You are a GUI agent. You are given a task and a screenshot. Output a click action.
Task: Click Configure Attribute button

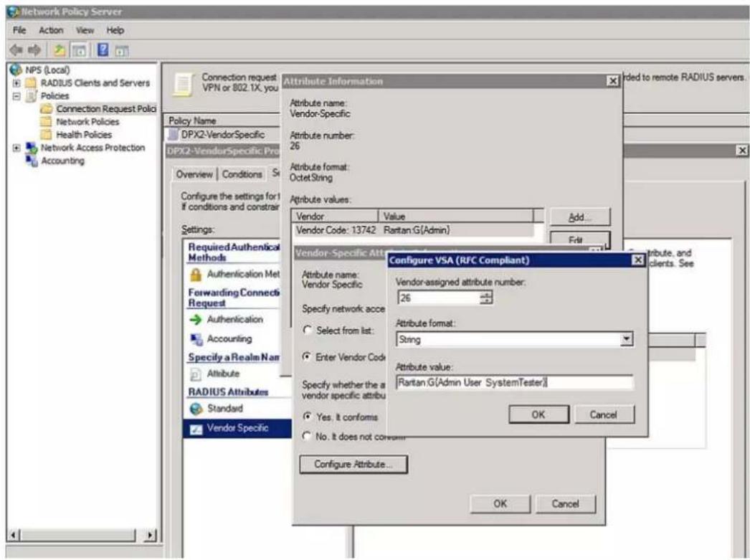pyautogui.click(x=353, y=464)
